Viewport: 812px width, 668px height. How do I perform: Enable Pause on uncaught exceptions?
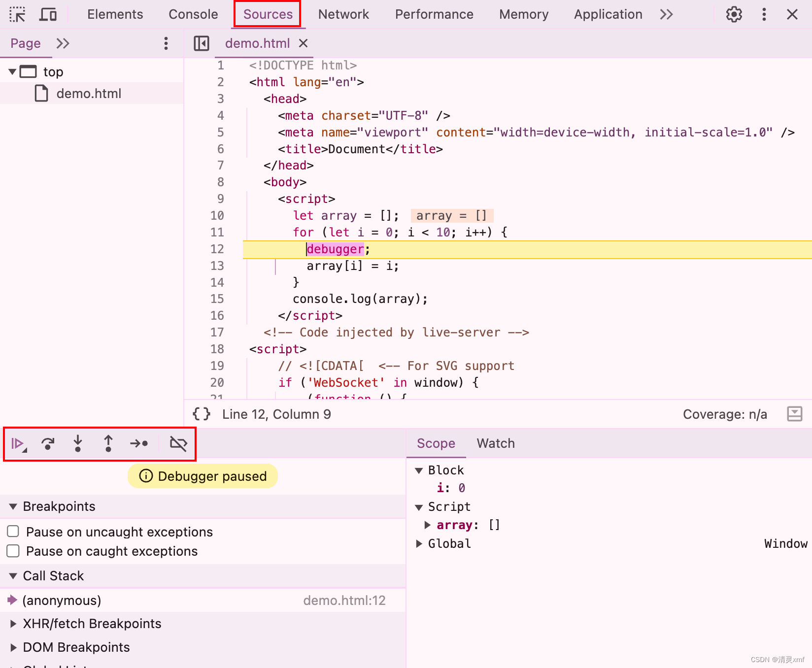coord(13,531)
